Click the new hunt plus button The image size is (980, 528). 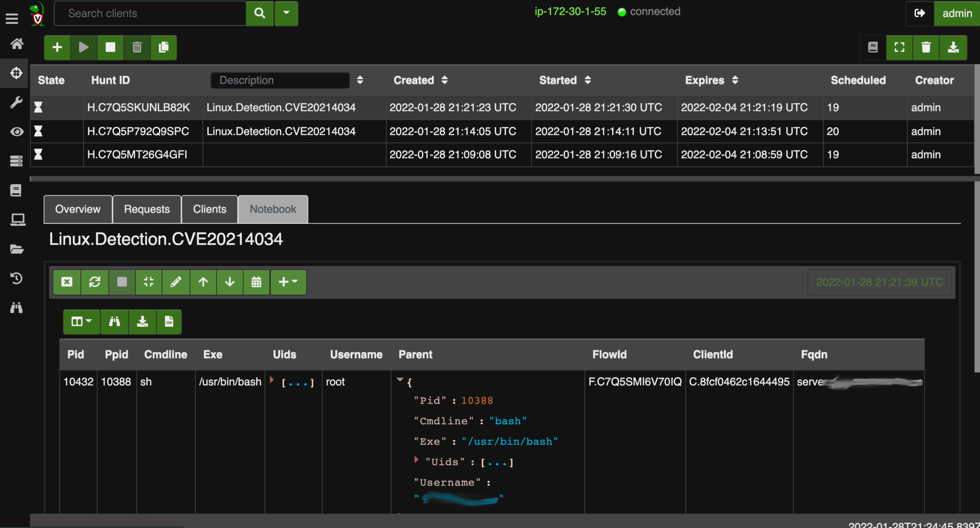click(x=57, y=47)
